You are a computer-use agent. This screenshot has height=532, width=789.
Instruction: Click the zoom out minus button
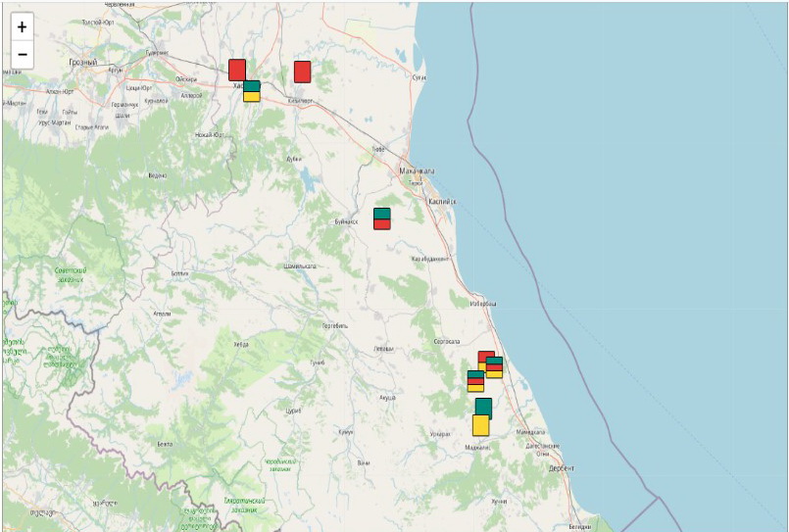pyautogui.click(x=22, y=55)
